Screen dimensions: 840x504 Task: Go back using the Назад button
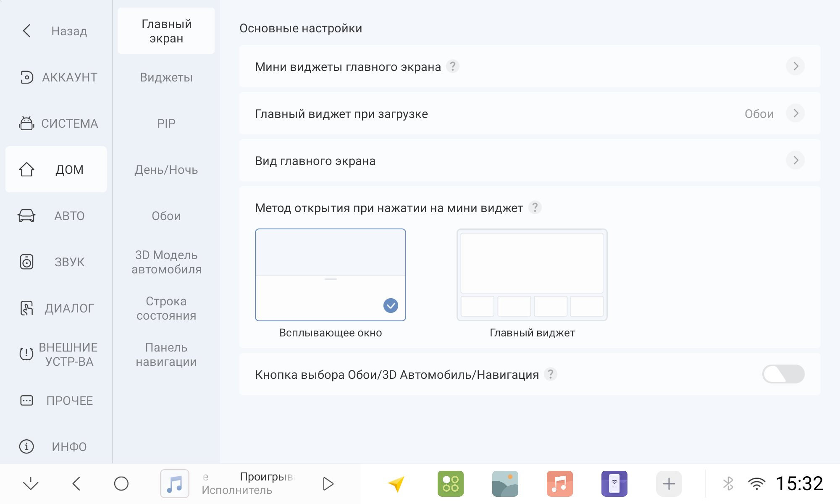click(x=56, y=31)
